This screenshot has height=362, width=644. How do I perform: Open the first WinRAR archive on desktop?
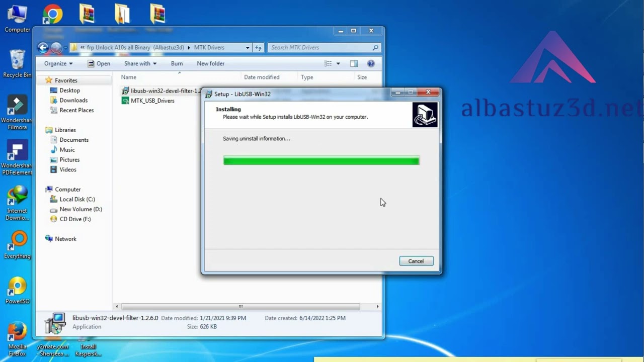[87, 14]
